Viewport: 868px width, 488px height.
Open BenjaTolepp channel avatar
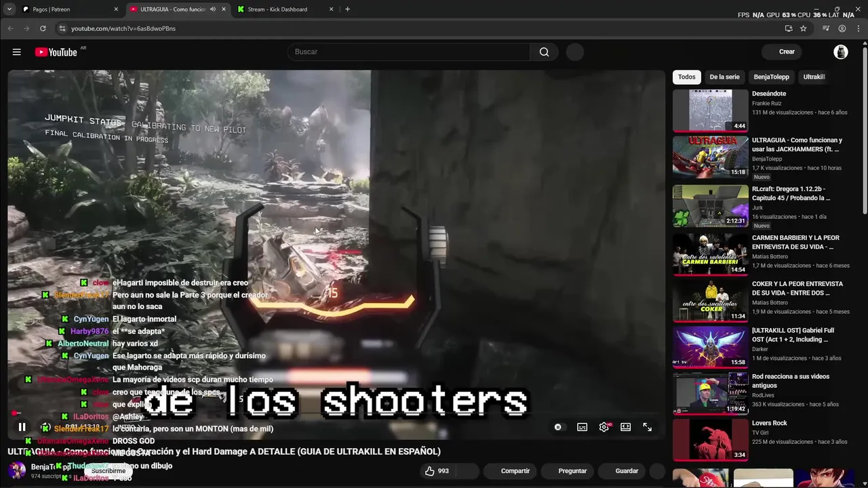(17, 470)
